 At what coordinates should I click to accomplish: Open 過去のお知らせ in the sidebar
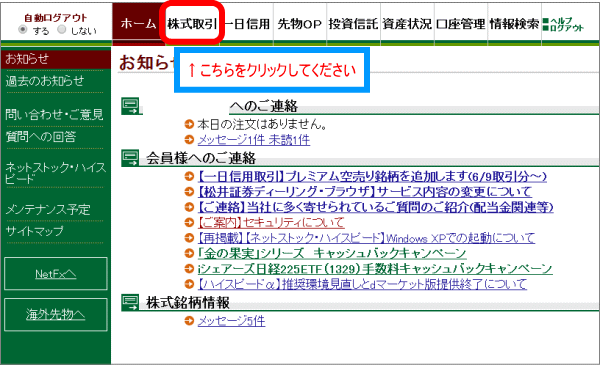coord(44,81)
